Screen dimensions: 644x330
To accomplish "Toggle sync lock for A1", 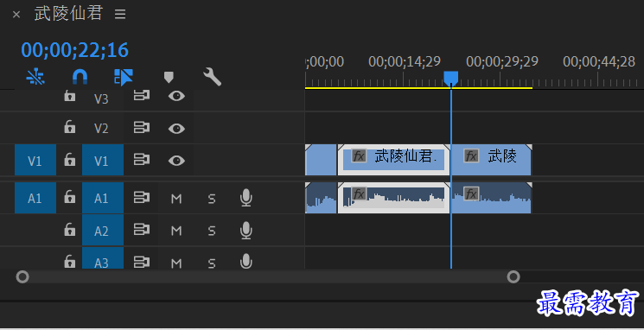I will (x=142, y=198).
